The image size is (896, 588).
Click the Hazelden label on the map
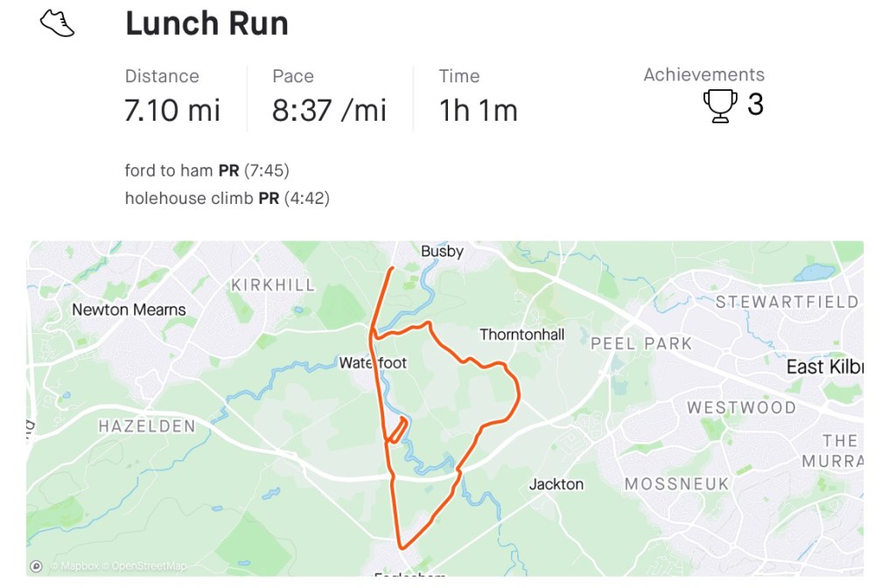[147, 426]
